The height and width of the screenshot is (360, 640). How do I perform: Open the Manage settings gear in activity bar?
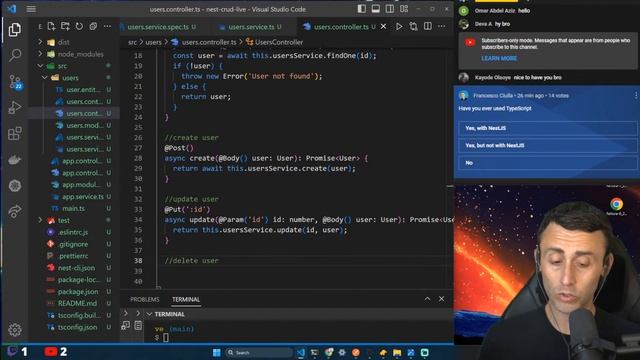point(15,329)
